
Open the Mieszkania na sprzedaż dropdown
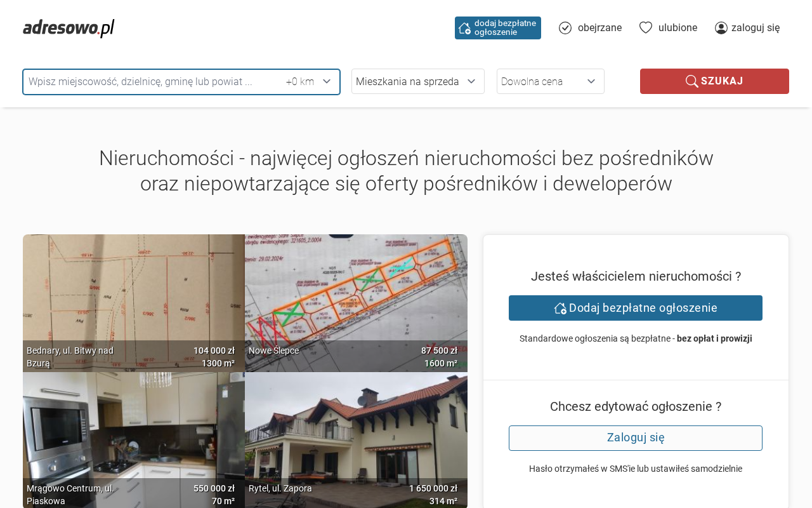pos(417,81)
